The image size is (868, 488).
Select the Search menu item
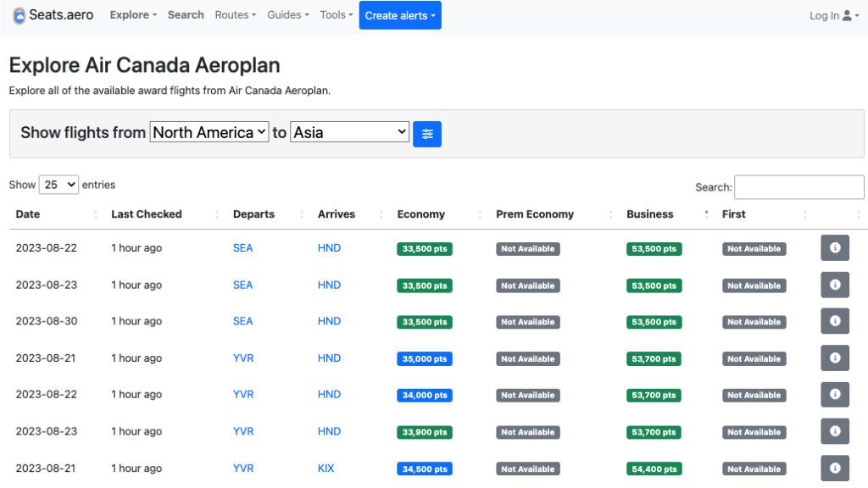pos(185,14)
